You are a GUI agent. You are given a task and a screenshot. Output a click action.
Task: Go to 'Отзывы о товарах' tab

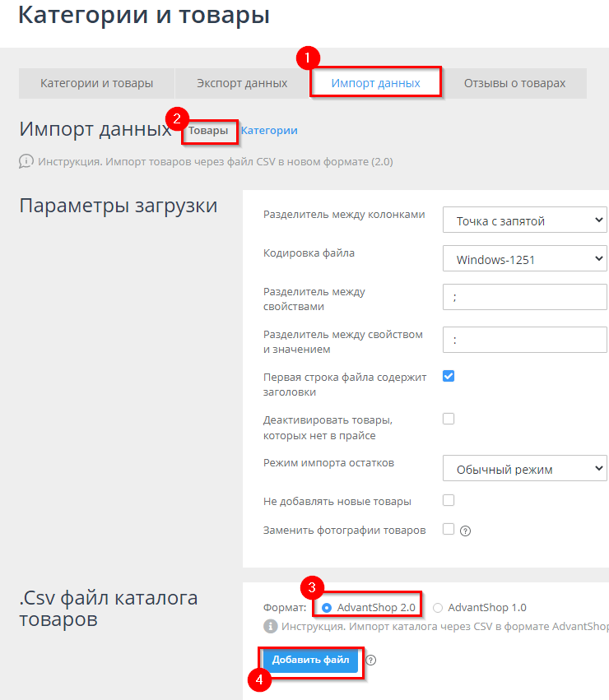pyautogui.click(x=514, y=83)
